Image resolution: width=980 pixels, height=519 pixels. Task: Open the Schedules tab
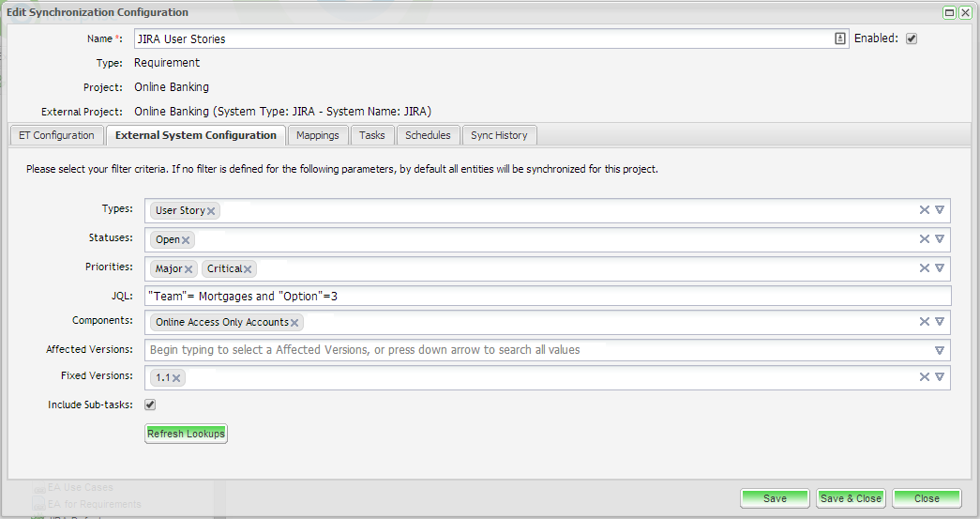click(x=428, y=135)
